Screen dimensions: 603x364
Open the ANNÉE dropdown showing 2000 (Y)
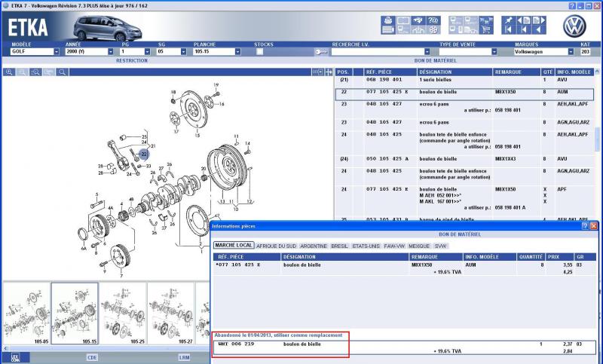coord(111,51)
